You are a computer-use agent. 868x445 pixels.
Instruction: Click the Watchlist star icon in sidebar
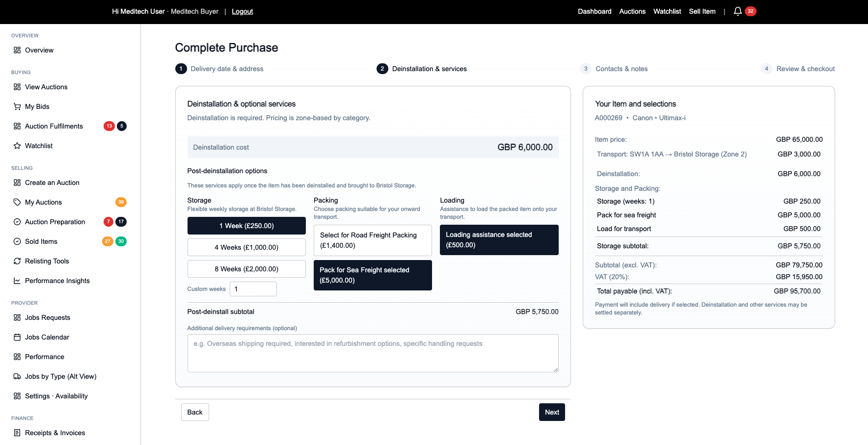point(17,146)
